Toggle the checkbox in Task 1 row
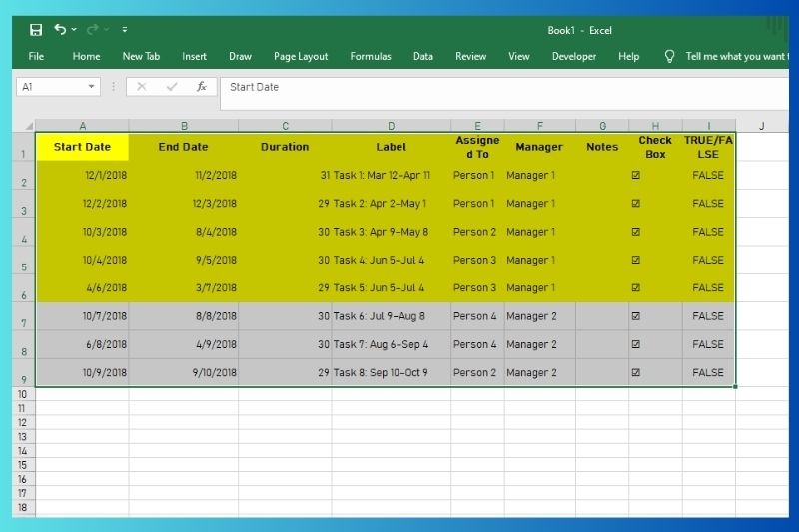Image resolution: width=799 pixels, height=532 pixels. tap(635, 175)
